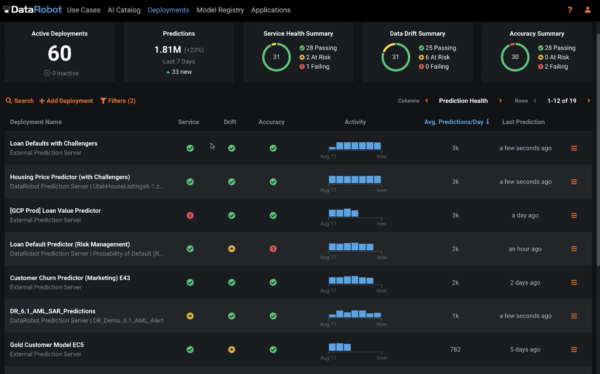600x374 pixels.
Task: Open Model Registry menu
Action: [220, 10]
